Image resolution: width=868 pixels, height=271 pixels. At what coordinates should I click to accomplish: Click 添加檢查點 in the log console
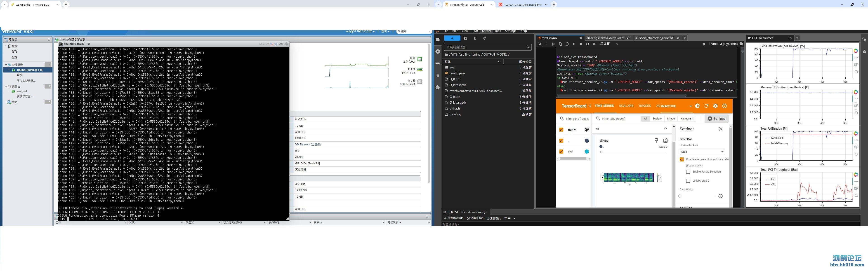coord(453,218)
